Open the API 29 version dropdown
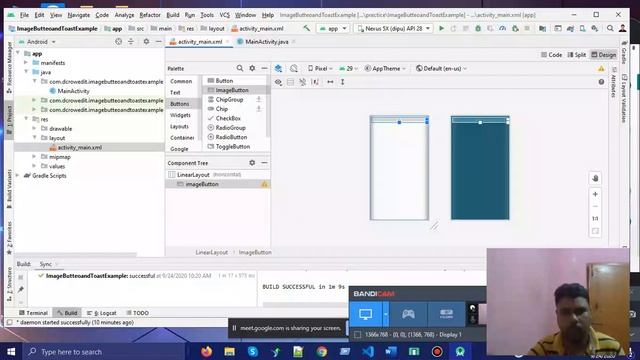This screenshot has height=360, width=640. (349, 69)
